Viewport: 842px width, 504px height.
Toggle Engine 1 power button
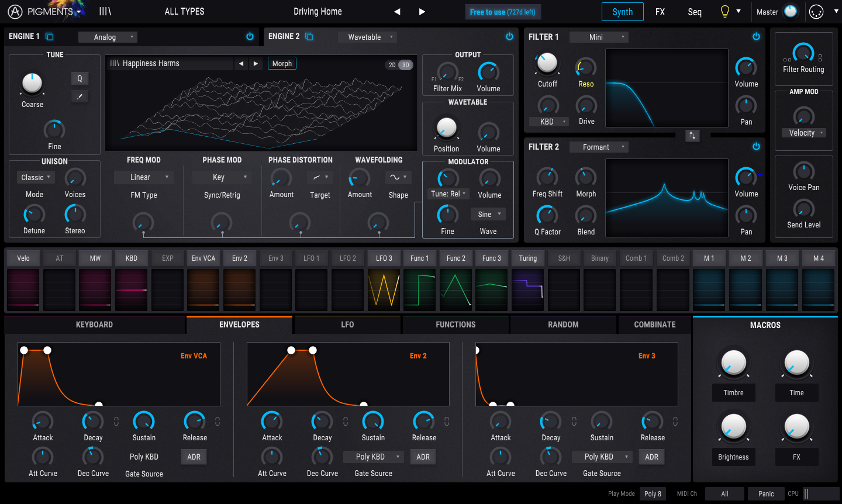pyautogui.click(x=250, y=36)
